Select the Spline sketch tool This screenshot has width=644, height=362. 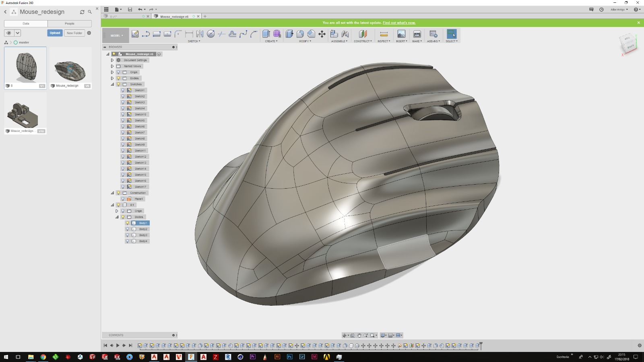click(243, 34)
